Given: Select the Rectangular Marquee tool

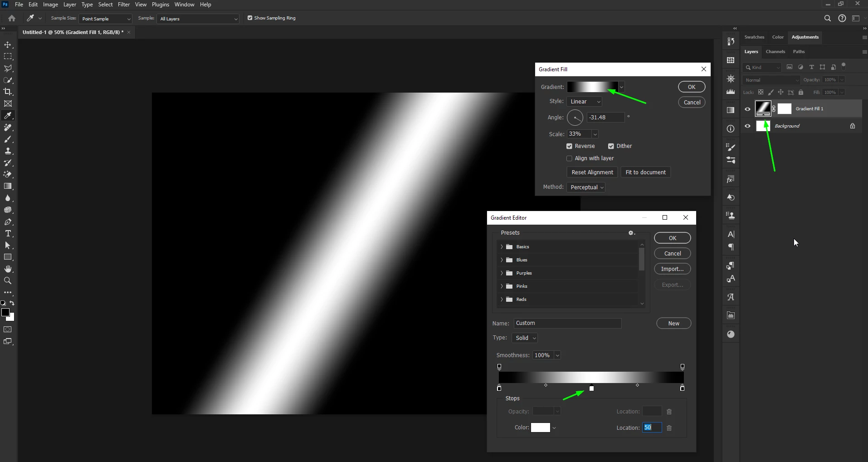Looking at the screenshot, I should point(8,57).
